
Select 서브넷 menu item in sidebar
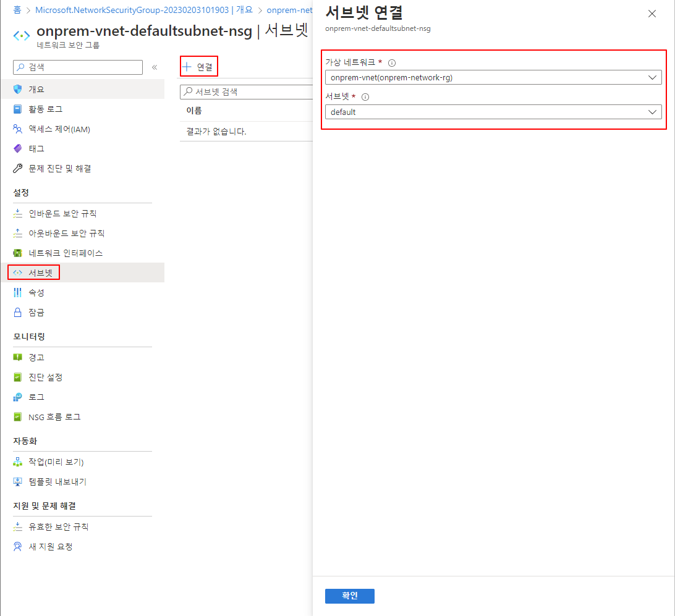click(82, 272)
